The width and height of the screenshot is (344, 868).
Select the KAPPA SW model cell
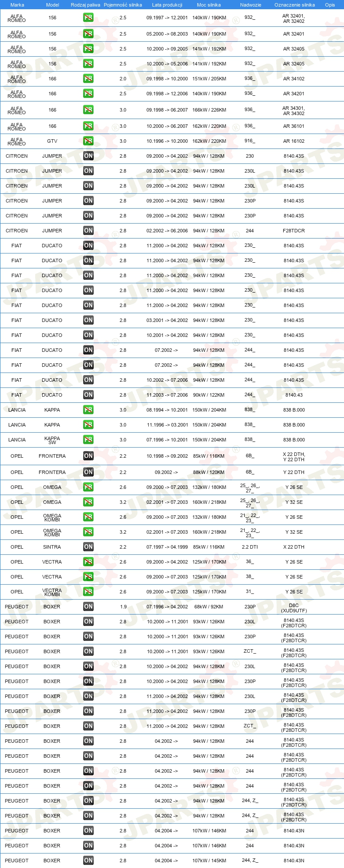52,440
